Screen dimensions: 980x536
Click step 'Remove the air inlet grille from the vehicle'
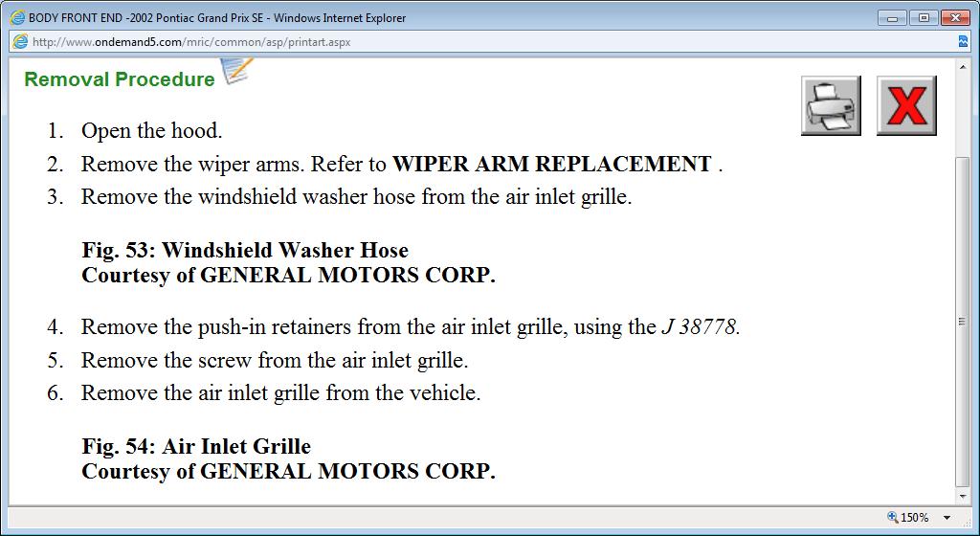[x=280, y=393]
